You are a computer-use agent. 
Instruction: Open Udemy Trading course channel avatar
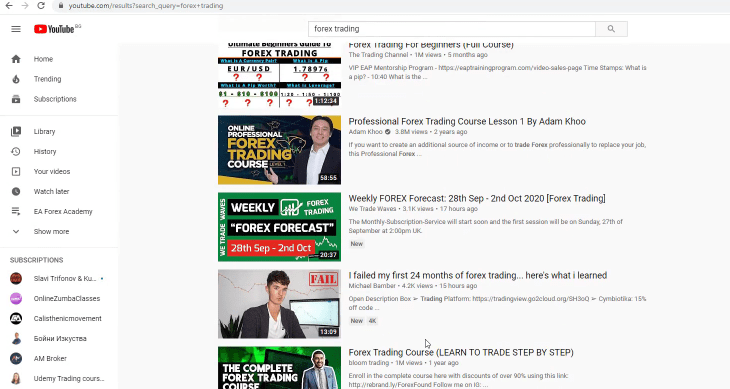[16, 379]
